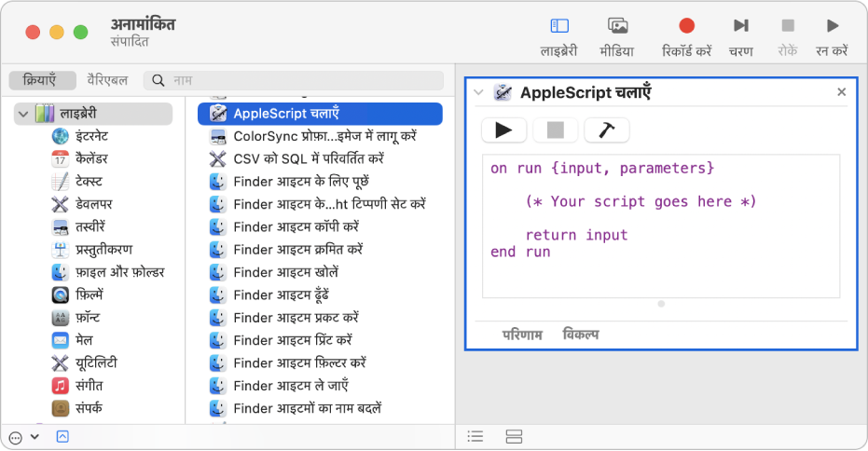
Task: Select the लाइब्रेरी root row
Action: pyautogui.click(x=93, y=114)
